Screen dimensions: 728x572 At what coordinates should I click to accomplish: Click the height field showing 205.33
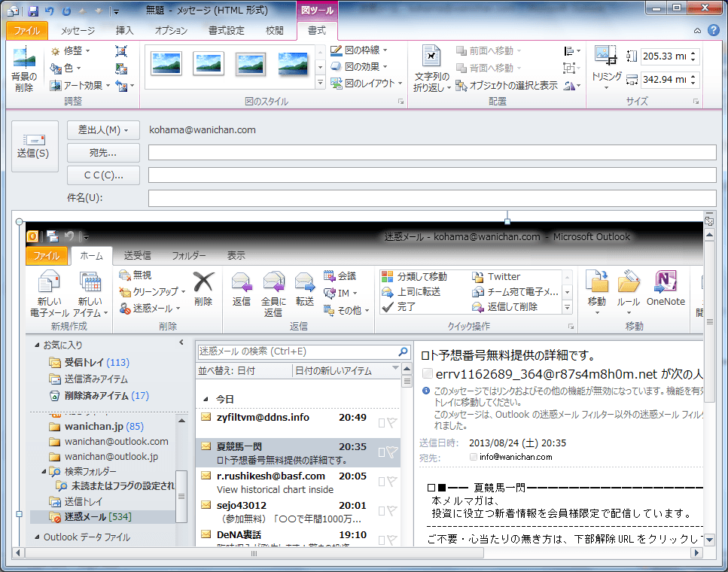coord(665,56)
